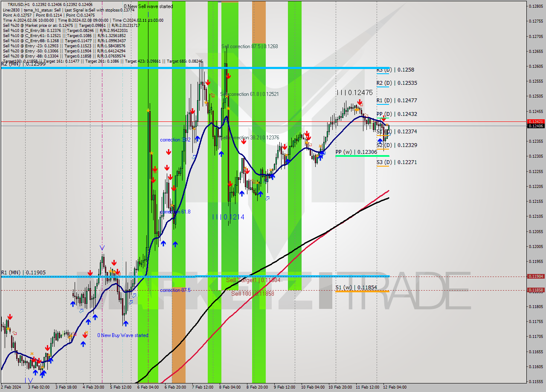This screenshot has height=392, width=546.
Task: Select the '2 Feb 2024' time axis label
Action: point(11,387)
